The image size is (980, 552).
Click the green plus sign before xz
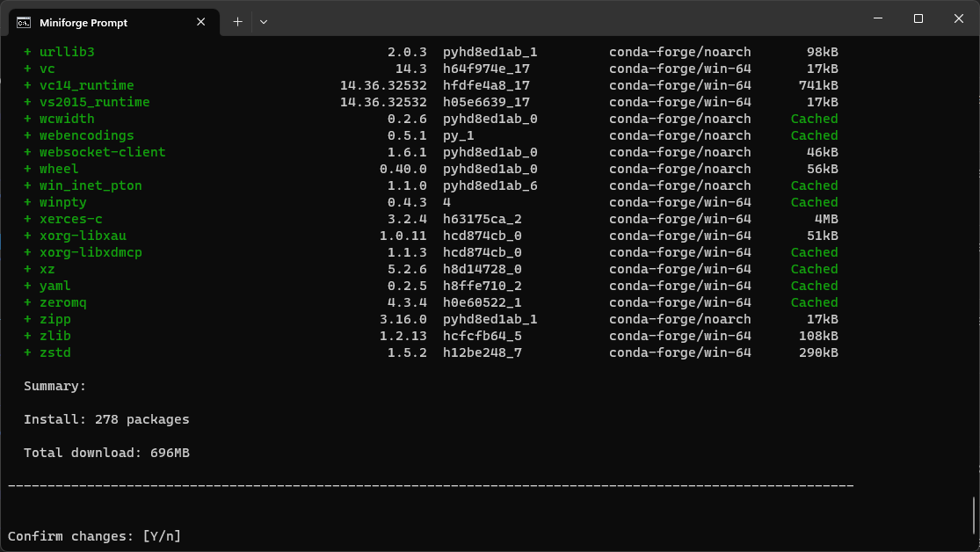(26, 269)
